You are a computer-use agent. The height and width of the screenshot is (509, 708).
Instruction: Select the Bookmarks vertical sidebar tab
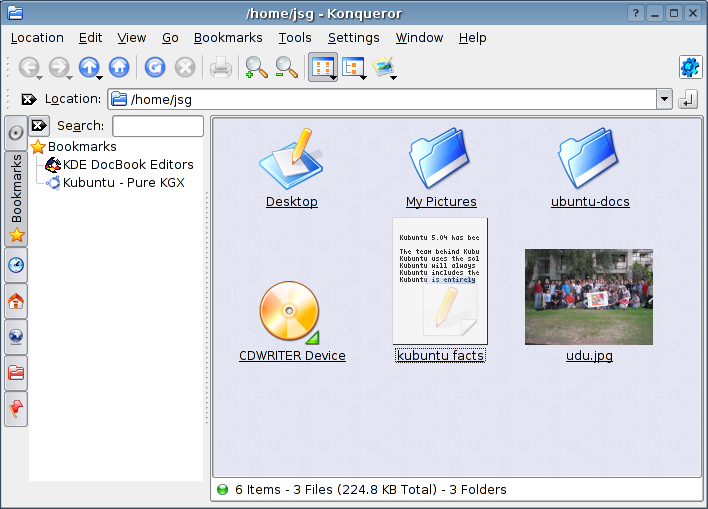click(x=16, y=199)
